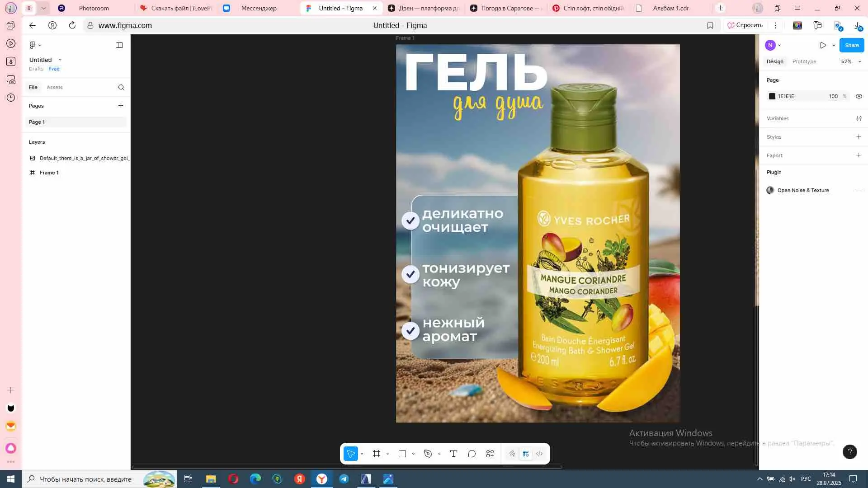Image resolution: width=868 pixels, height=488 pixels.
Task: Select the Text tool
Action: click(x=453, y=454)
